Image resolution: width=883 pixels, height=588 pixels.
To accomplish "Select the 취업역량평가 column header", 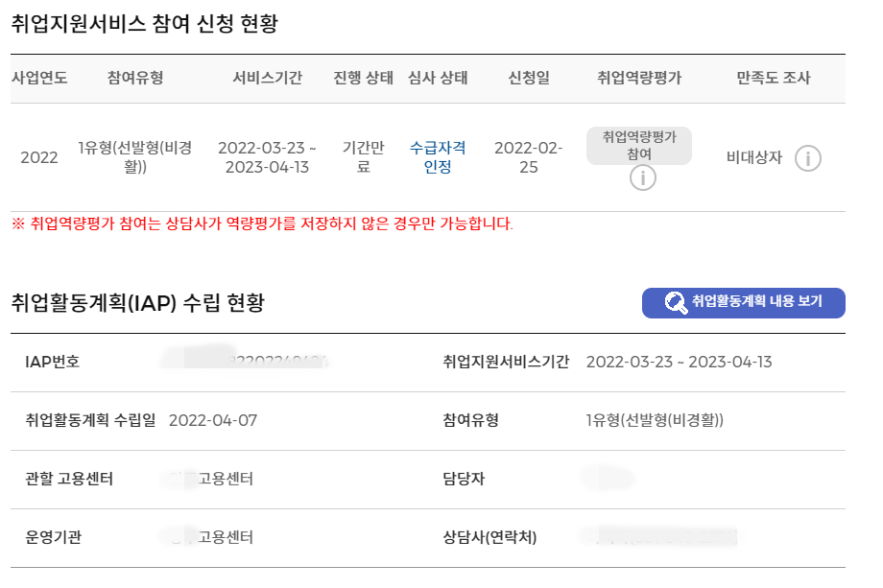I will point(639,78).
